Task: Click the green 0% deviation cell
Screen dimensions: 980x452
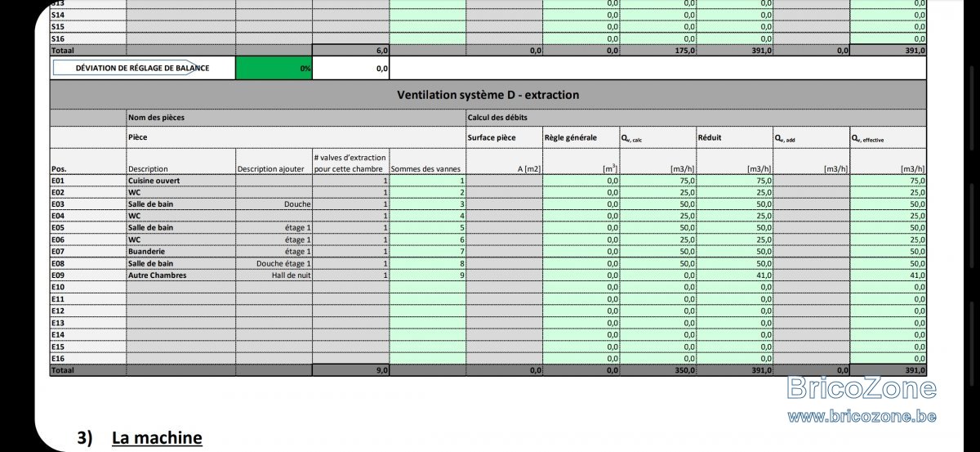Action: tap(274, 68)
